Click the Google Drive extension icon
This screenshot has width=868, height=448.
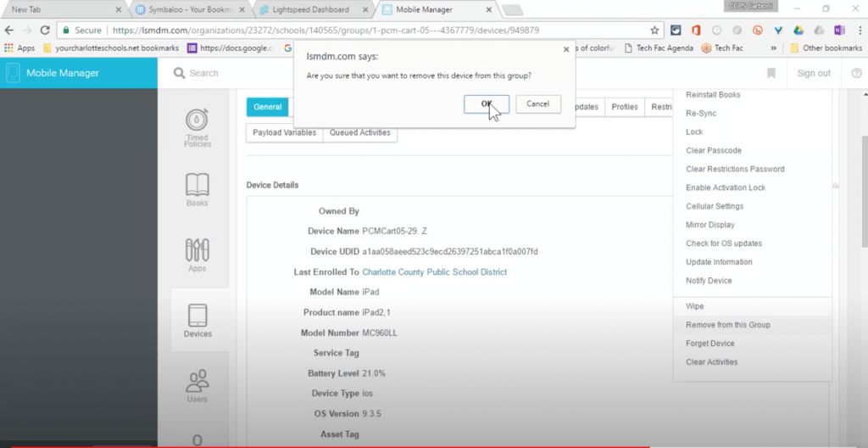(x=798, y=31)
